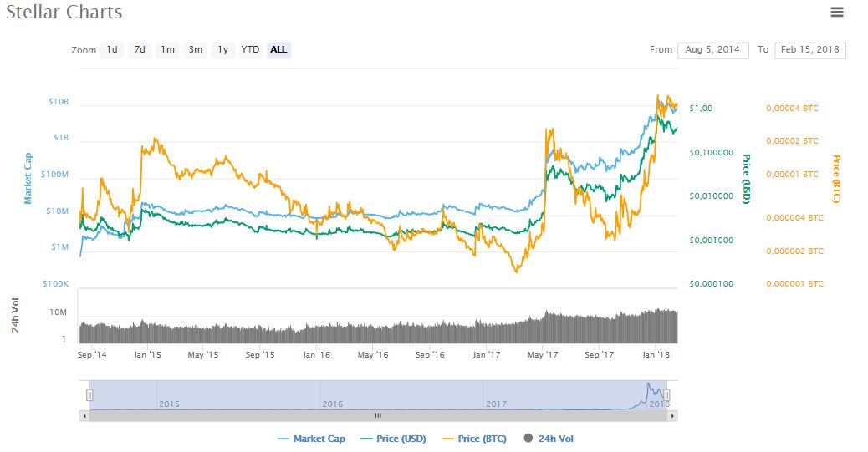The width and height of the screenshot is (868, 452).
Task: Select the ALL zoom range
Action: pos(278,50)
